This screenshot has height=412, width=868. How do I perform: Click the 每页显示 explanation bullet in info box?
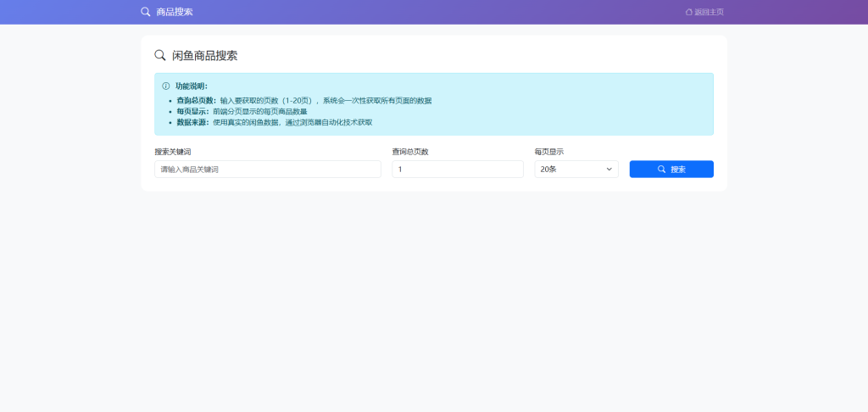point(242,112)
